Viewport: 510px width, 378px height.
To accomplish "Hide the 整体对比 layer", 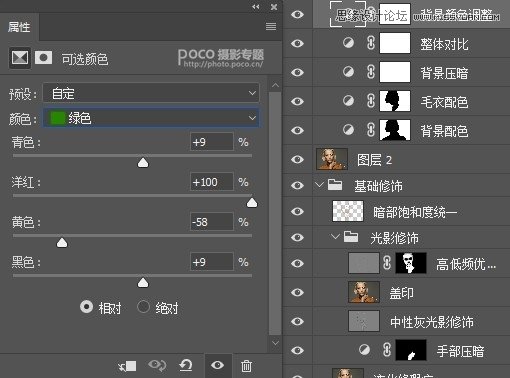I will click(x=297, y=43).
